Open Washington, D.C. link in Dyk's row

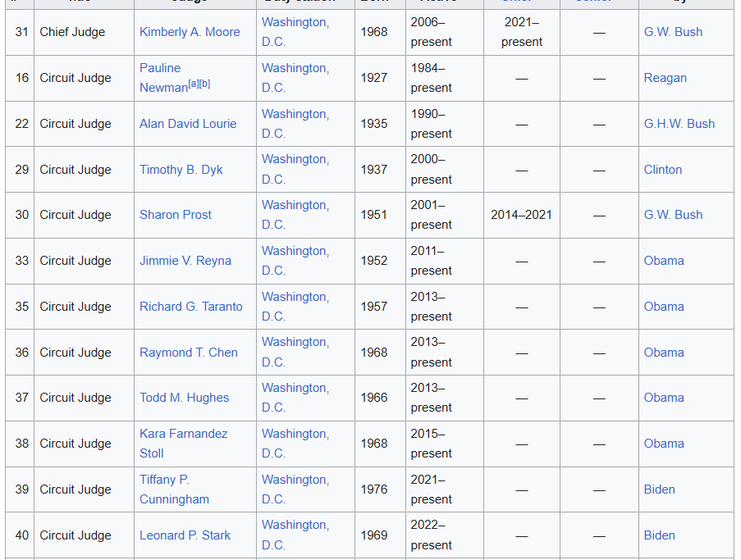coord(295,170)
